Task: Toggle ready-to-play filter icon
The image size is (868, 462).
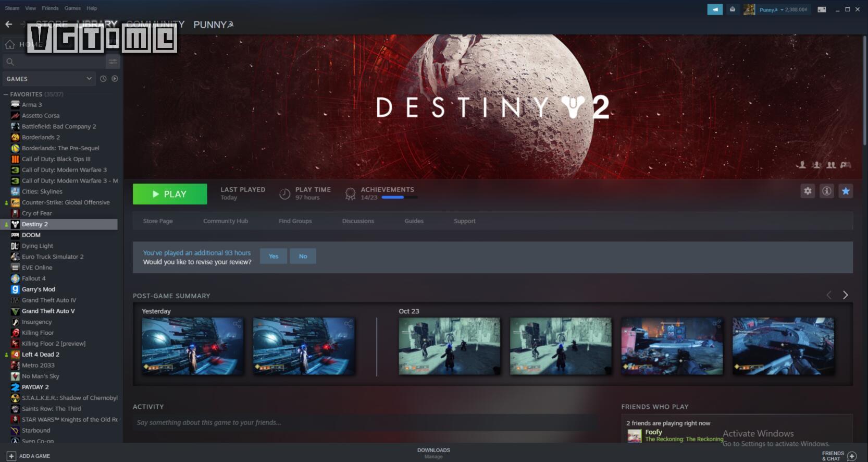Action: (x=115, y=79)
